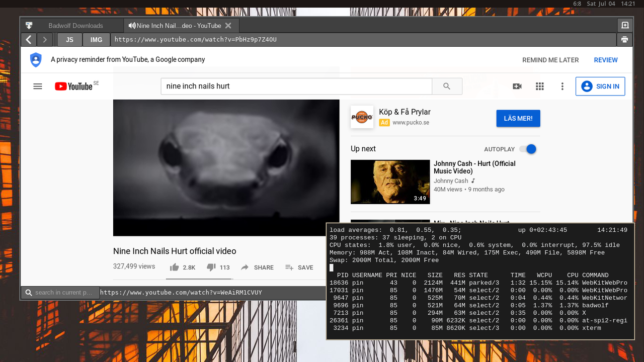Toggle the AUTOPLAY switch
The width and height of the screenshot is (644, 362).
coord(528,149)
